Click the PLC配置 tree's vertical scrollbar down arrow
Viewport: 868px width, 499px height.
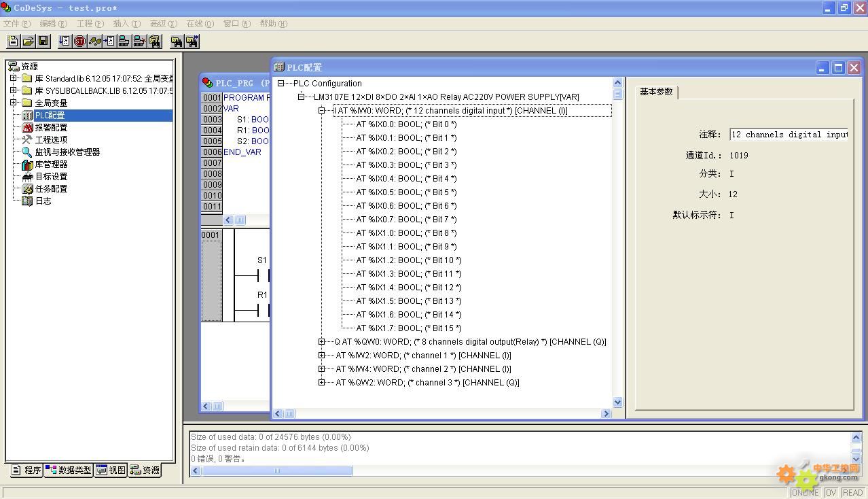[x=617, y=402]
